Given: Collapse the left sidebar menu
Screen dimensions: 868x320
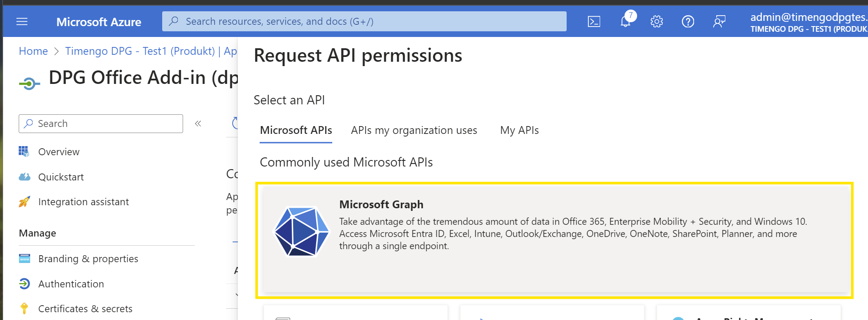Looking at the screenshot, I should (x=198, y=124).
